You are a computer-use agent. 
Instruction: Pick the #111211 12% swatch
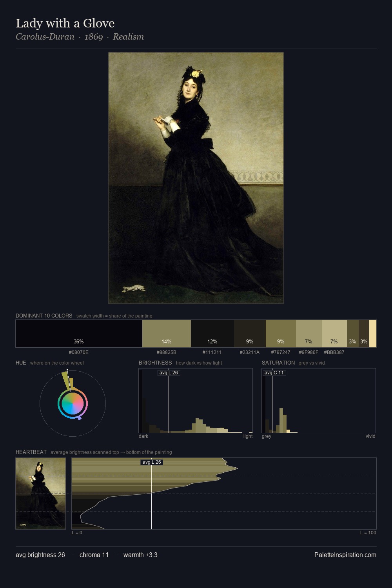click(x=212, y=334)
